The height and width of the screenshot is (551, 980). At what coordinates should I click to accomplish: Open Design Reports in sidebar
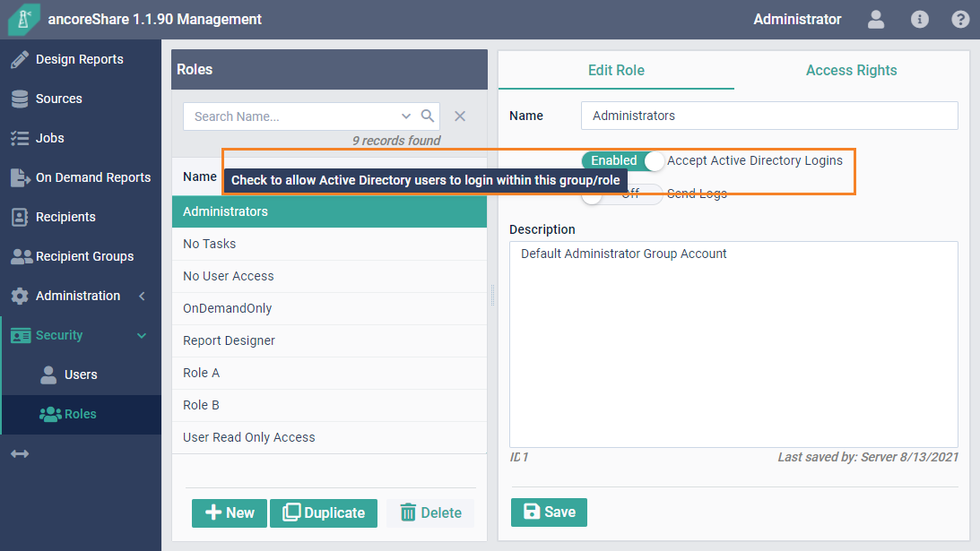pos(81,59)
